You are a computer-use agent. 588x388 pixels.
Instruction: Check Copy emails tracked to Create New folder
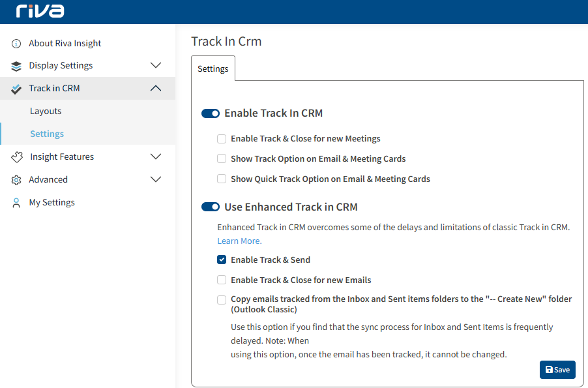(x=222, y=300)
